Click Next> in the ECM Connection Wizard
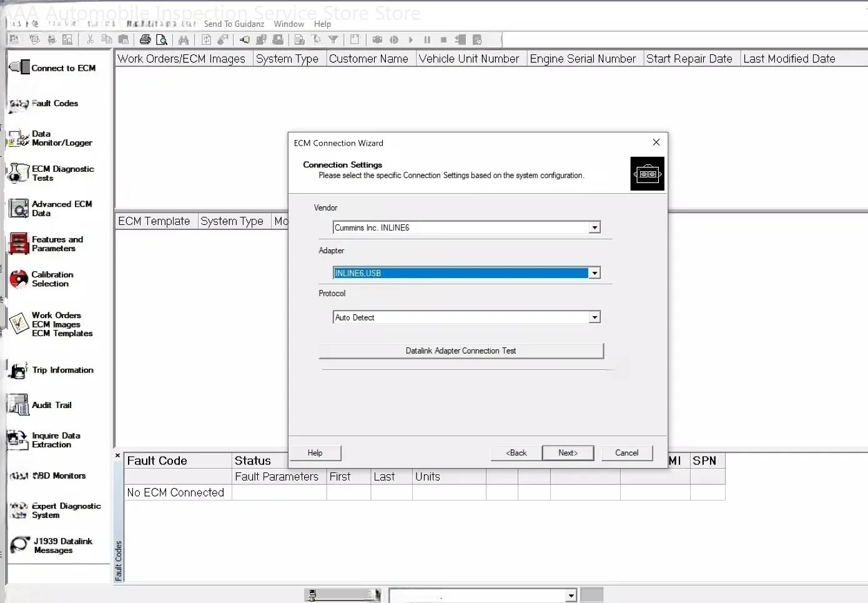This screenshot has height=603, width=868. [x=568, y=453]
